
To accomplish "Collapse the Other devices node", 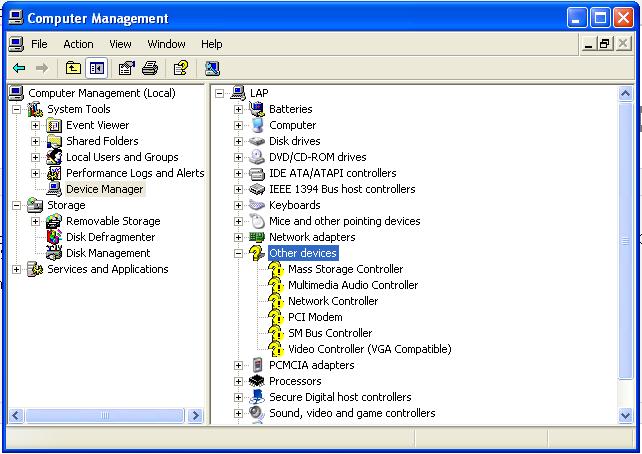I will pos(238,253).
